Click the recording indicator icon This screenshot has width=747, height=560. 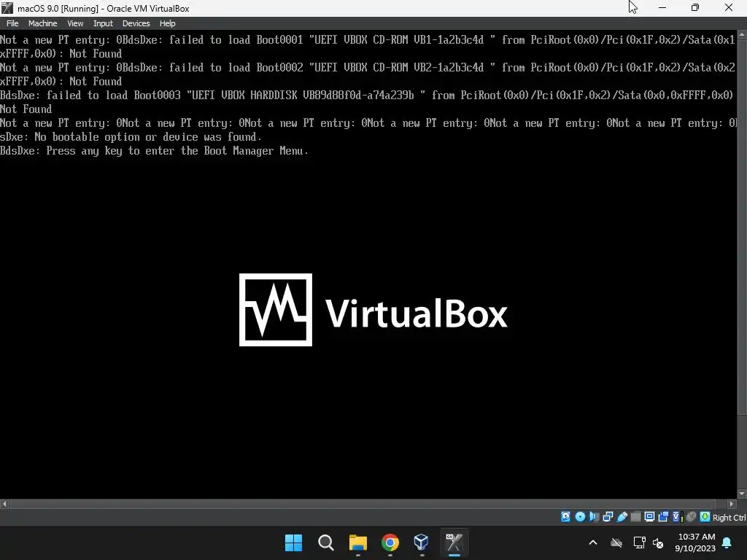663,517
